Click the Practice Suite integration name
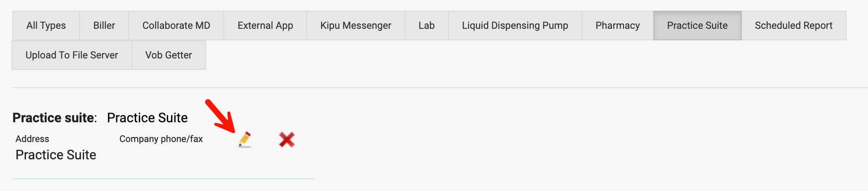Viewport: 868px width, 191px height. (147, 118)
